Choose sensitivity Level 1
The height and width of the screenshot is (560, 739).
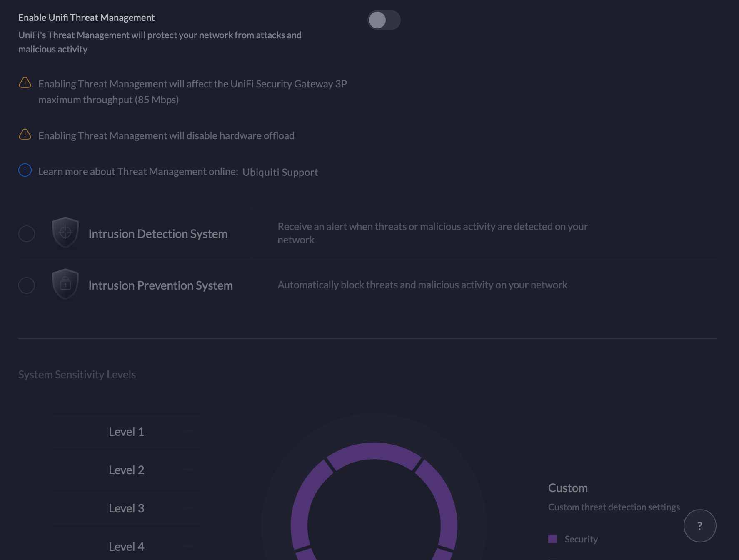(126, 432)
